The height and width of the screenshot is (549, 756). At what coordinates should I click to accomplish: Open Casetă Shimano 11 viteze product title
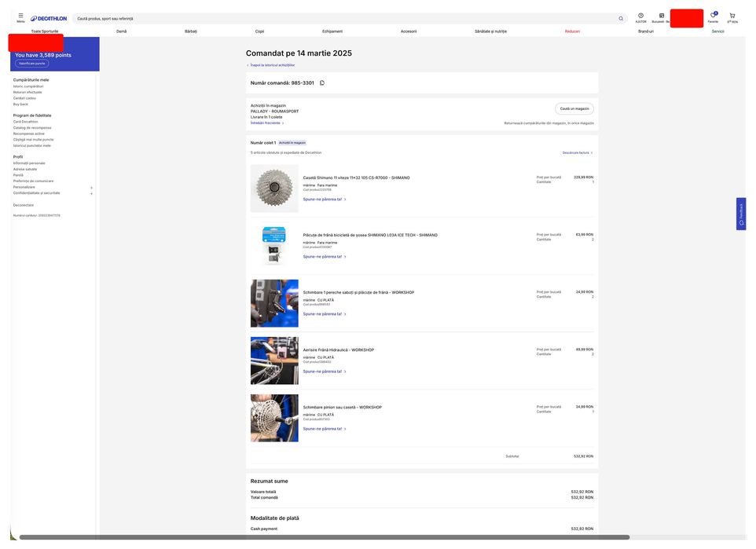[x=356, y=178]
